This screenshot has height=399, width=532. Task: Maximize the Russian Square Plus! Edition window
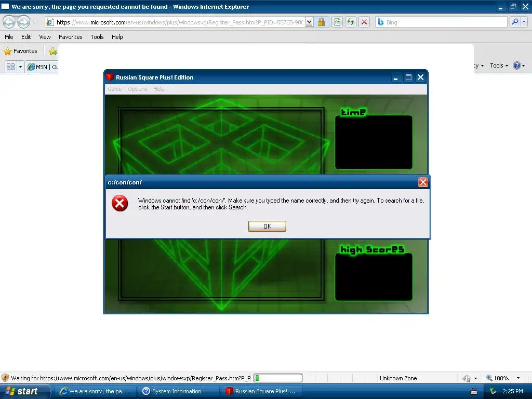click(x=408, y=77)
